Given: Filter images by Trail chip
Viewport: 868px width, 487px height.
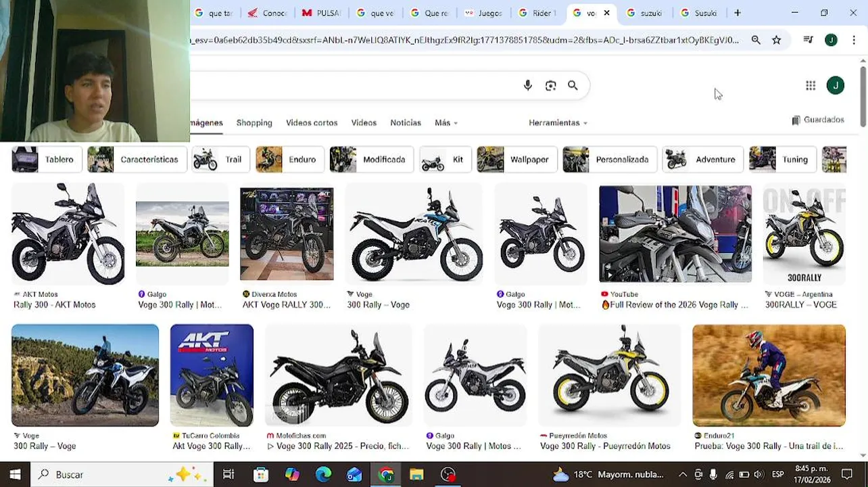Looking at the screenshot, I should 221,160.
